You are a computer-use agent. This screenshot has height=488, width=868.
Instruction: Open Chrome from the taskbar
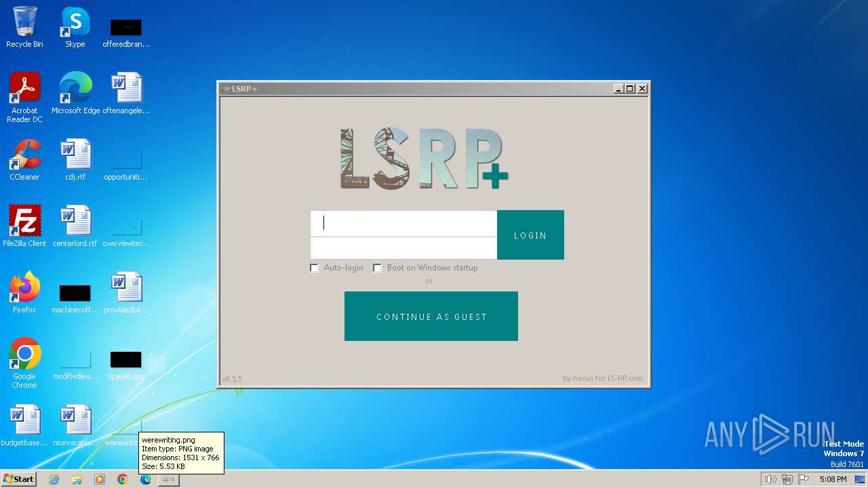pos(123,479)
